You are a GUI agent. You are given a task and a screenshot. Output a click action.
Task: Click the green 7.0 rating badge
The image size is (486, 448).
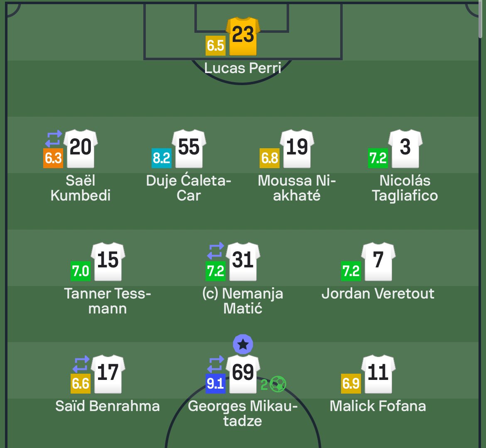click(81, 271)
